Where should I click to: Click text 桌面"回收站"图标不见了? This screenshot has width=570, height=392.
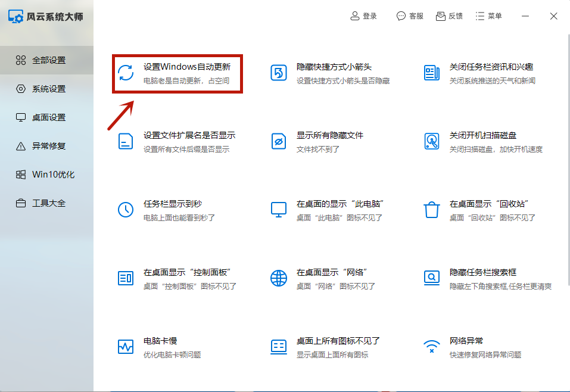(493, 218)
